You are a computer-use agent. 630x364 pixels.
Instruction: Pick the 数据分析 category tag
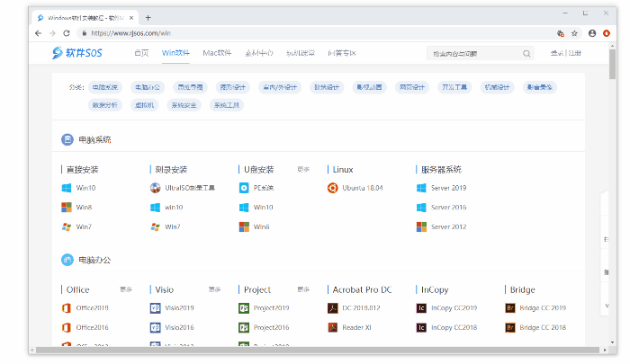point(105,105)
